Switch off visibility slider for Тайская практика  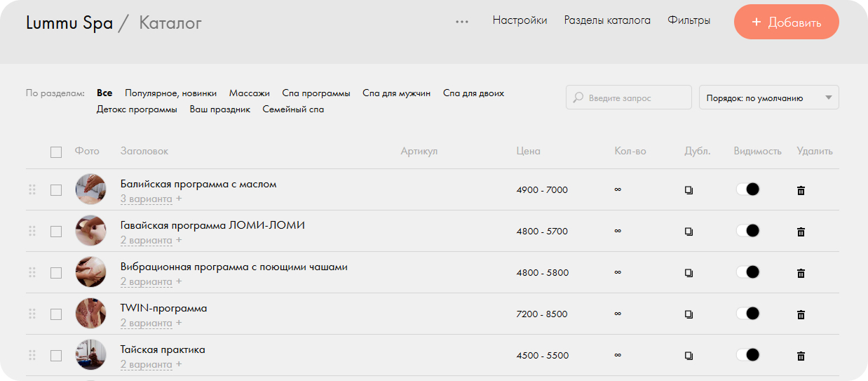(x=747, y=355)
